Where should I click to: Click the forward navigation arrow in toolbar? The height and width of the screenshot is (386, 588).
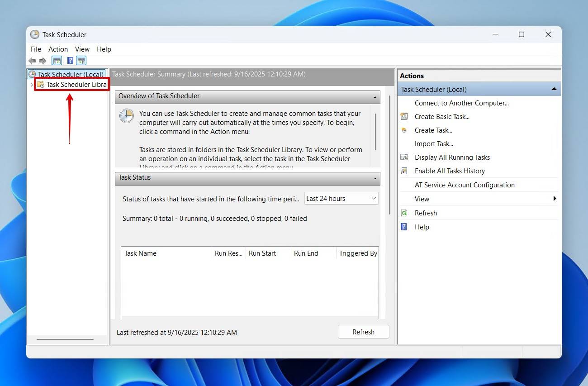pos(43,60)
